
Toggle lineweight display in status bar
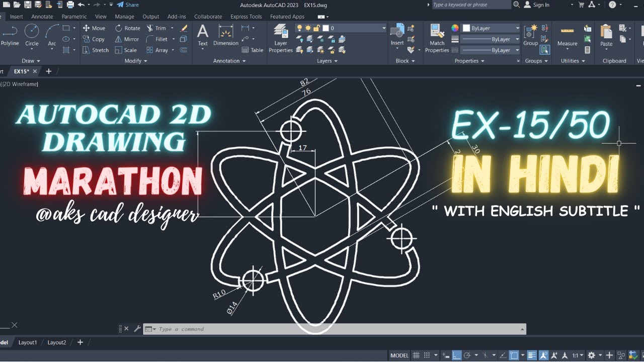(x=532, y=355)
